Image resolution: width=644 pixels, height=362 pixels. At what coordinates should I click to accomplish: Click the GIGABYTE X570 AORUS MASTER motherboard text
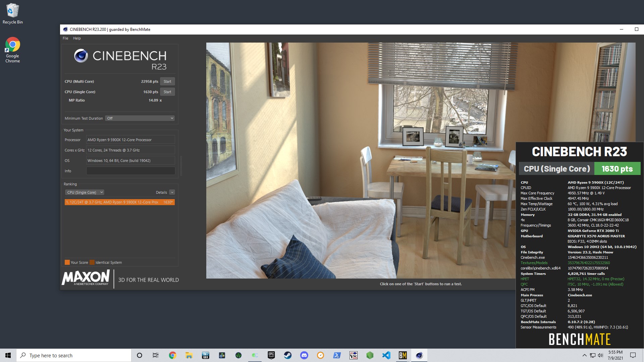(x=596, y=236)
